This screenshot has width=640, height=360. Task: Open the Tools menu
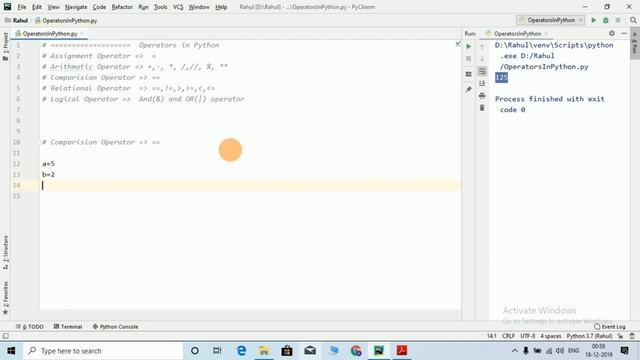160,7
